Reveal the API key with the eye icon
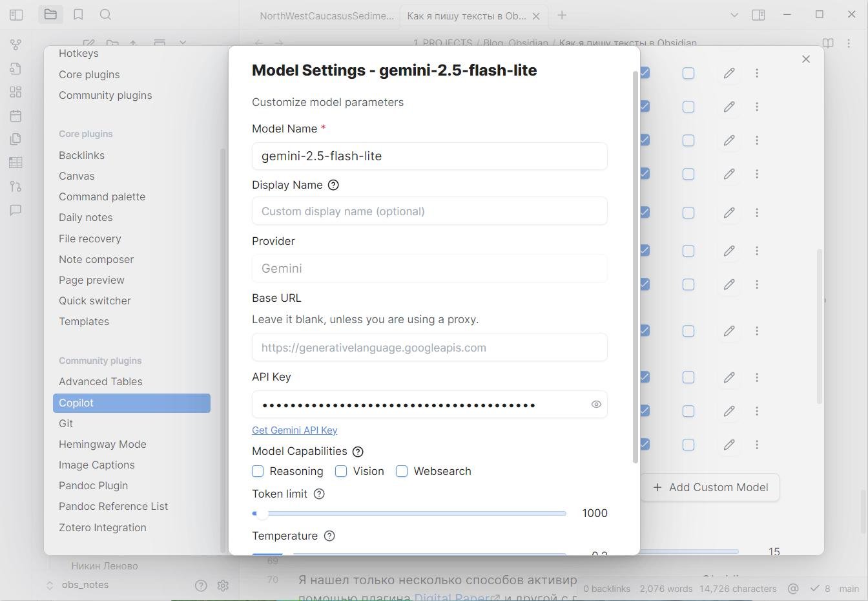 click(x=595, y=404)
